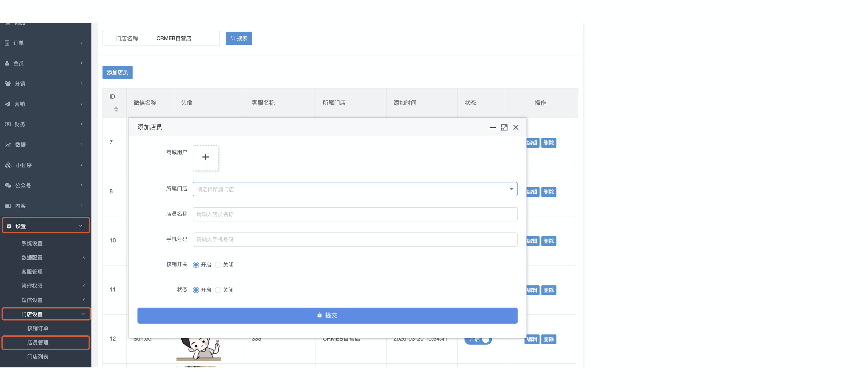
Task: Expand the 数据配置 submenu chevron
Action: click(x=84, y=257)
